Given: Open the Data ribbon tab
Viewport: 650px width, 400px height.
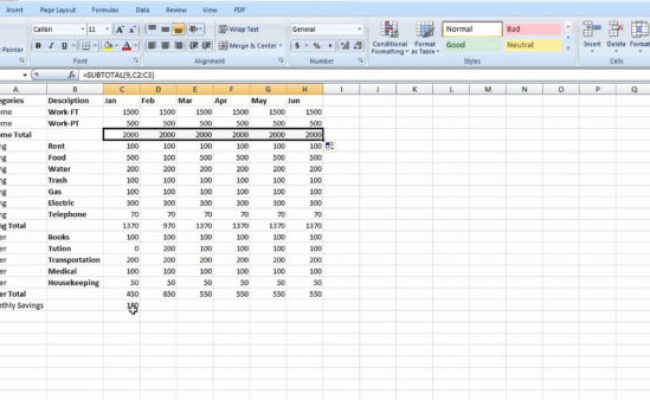Looking at the screenshot, I should click(142, 10).
